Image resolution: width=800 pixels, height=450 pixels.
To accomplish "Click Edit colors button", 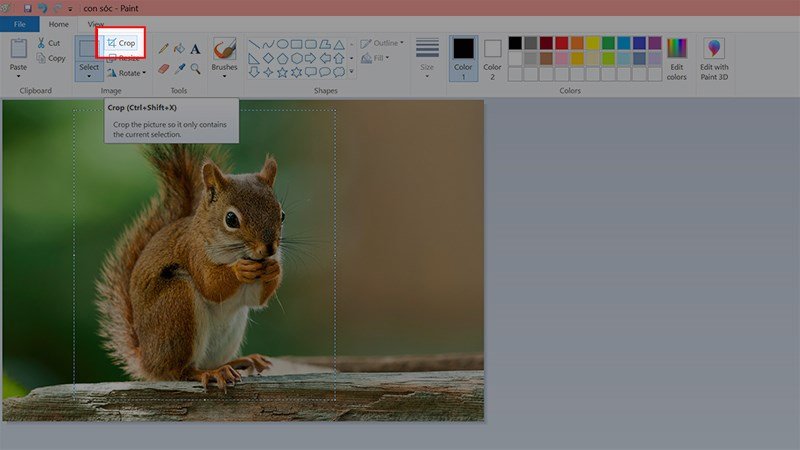I will pos(677,58).
